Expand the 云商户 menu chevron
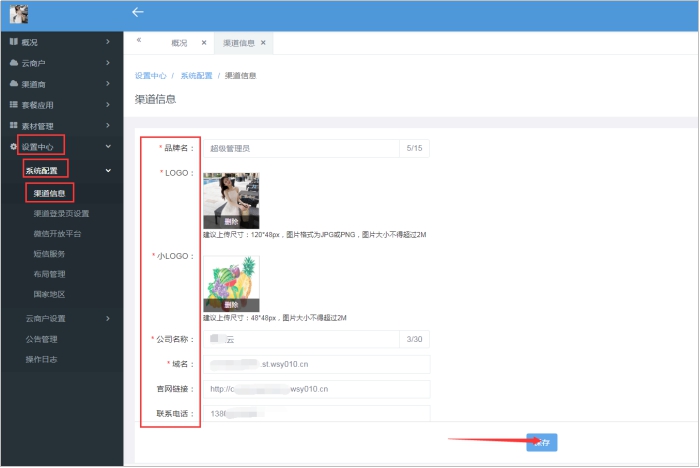 pyautogui.click(x=108, y=63)
